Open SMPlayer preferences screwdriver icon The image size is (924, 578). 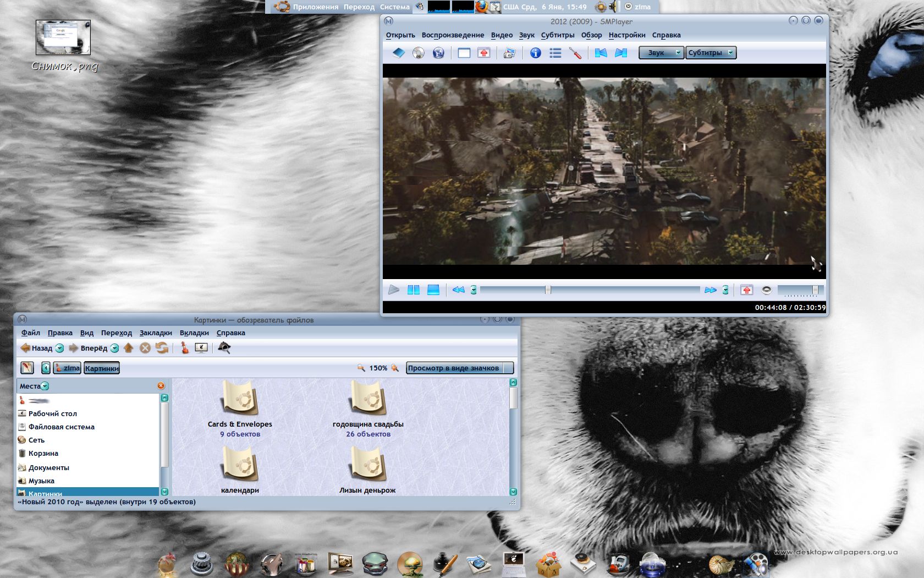point(575,53)
